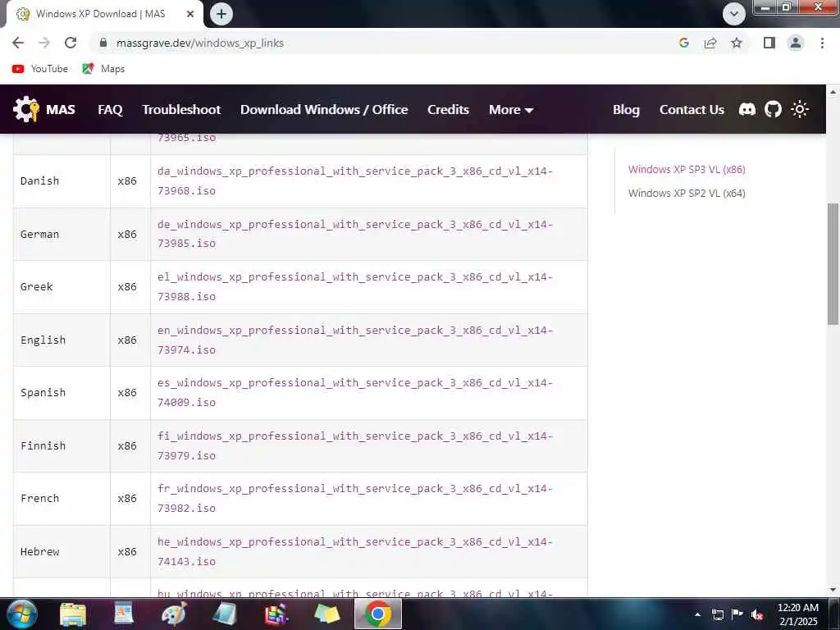Download the Greek el_windows_xp ISO link
Viewport: 840px width, 630px height.
coord(354,286)
